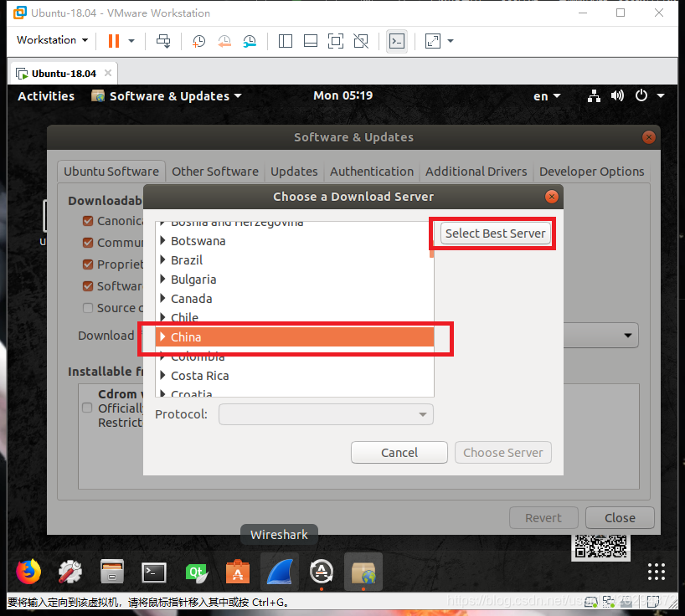Open the snapshot manager icon
Image resolution: width=685 pixels, height=616 pixels.
pyautogui.click(x=250, y=41)
